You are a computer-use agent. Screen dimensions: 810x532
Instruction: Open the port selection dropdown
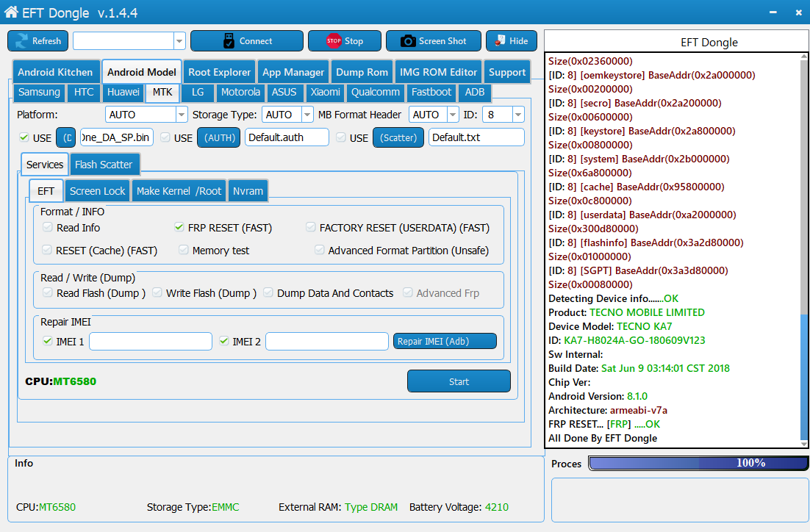(x=179, y=41)
